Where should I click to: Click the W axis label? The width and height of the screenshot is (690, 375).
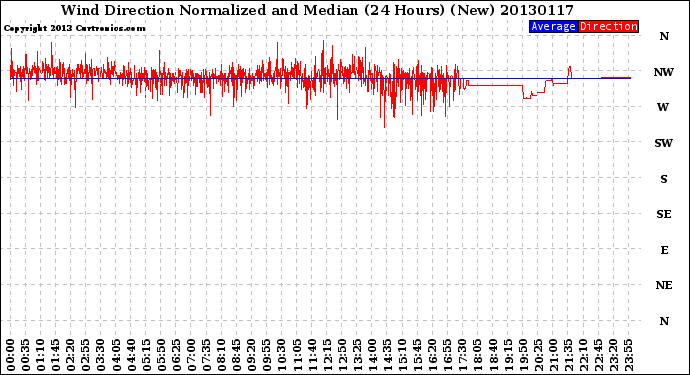pos(663,107)
